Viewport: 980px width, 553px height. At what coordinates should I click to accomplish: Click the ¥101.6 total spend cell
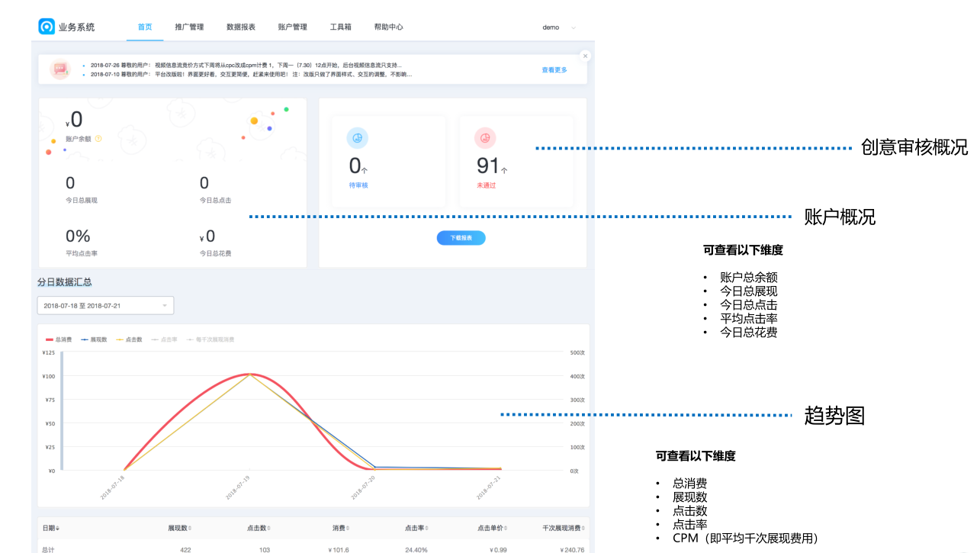click(339, 549)
